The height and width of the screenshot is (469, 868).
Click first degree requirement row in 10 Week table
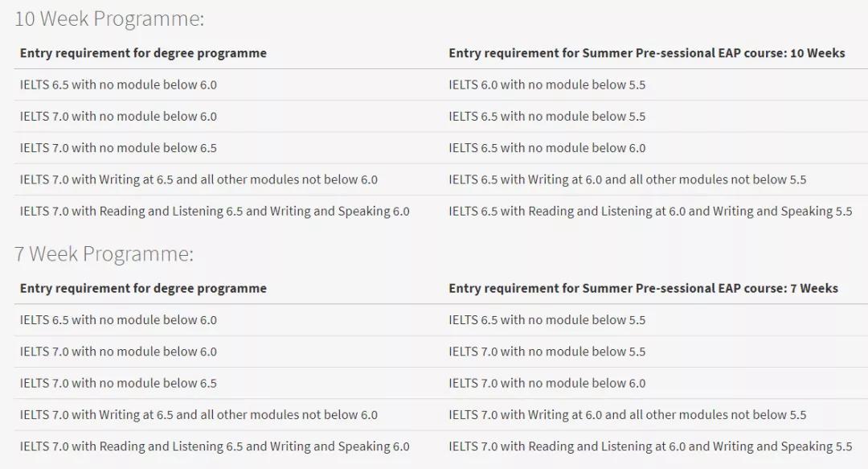coord(118,84)
